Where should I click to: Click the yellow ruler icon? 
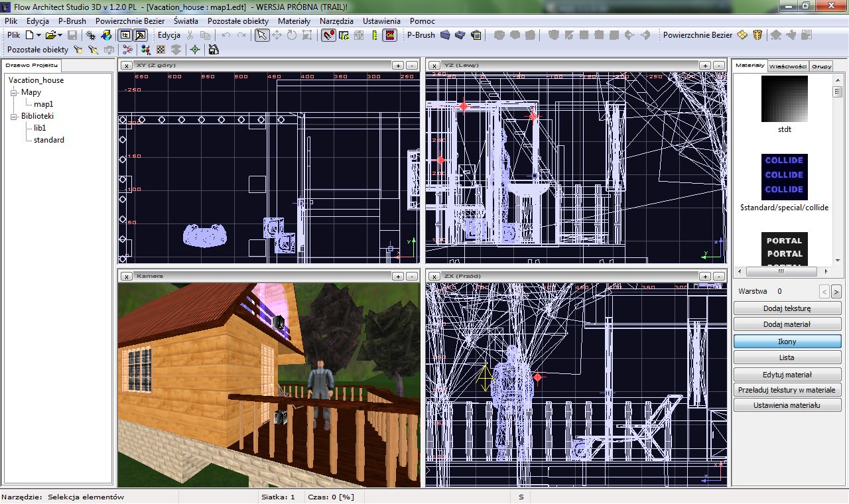375,35
